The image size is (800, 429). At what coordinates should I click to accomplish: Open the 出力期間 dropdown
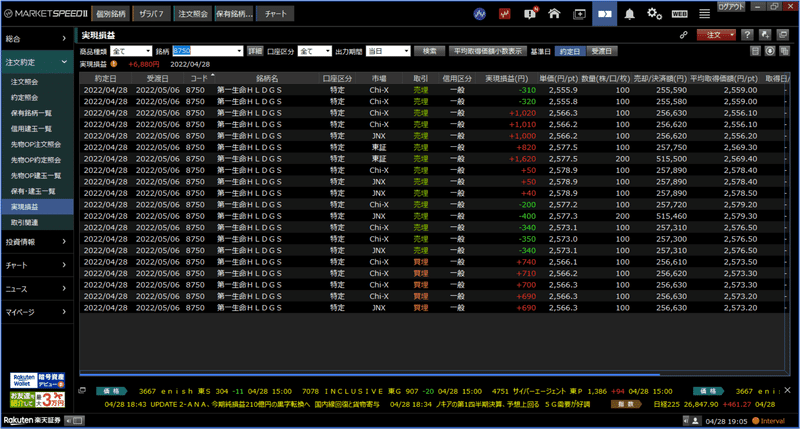pos(388,52)
